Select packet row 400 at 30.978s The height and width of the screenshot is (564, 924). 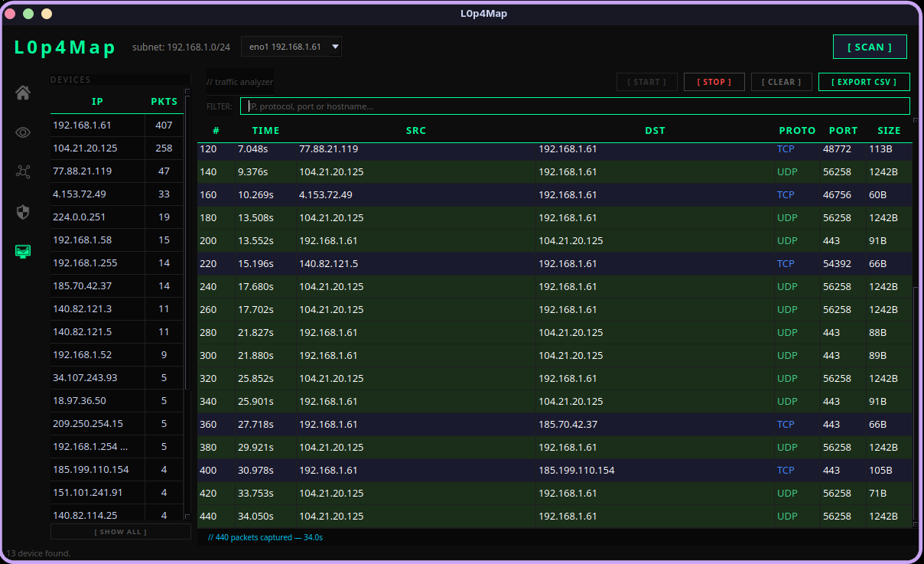555,470
